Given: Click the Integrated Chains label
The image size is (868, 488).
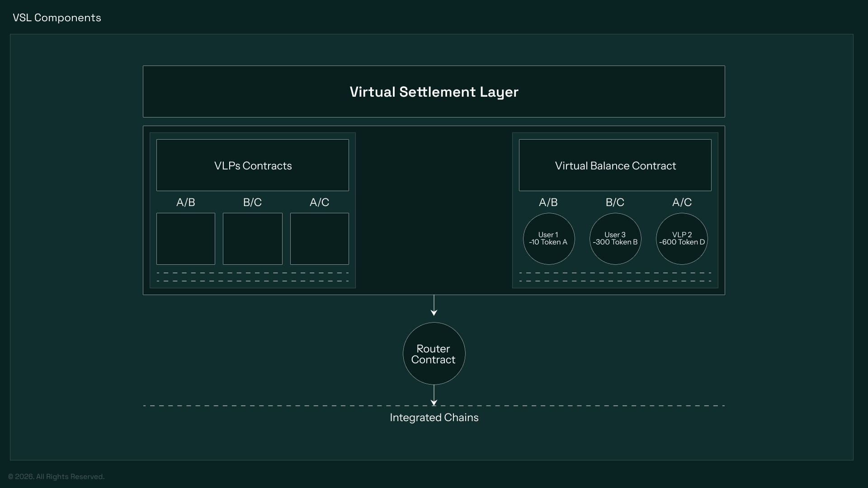Looking at the screenshot, I should [x=434, y=418].
